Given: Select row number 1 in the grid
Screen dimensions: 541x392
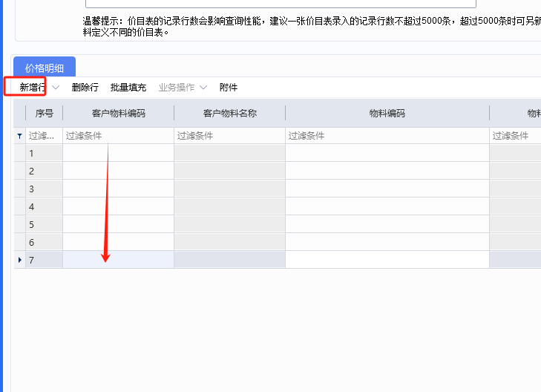Looking at the screenshot, I should [x=44, y=153].
